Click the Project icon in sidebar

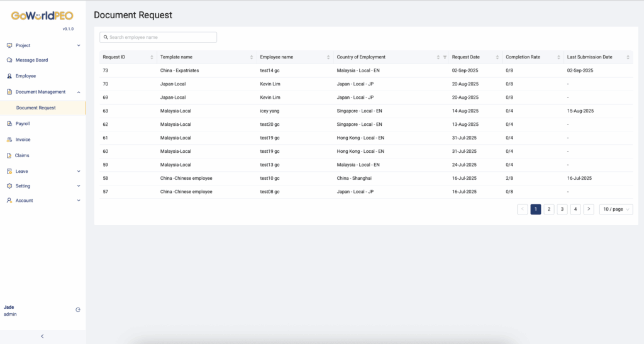click(x=9, y=45)
